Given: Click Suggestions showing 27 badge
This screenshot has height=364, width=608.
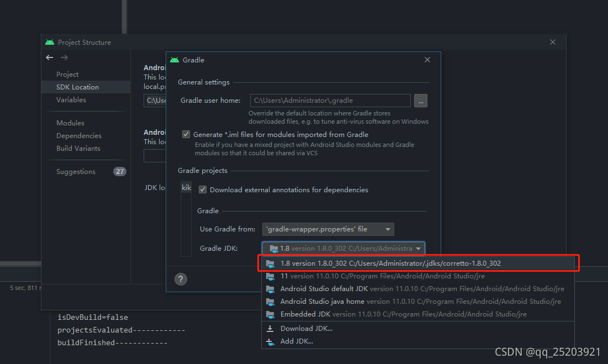Looking at the screenshot, I should [x=76, y=171].
